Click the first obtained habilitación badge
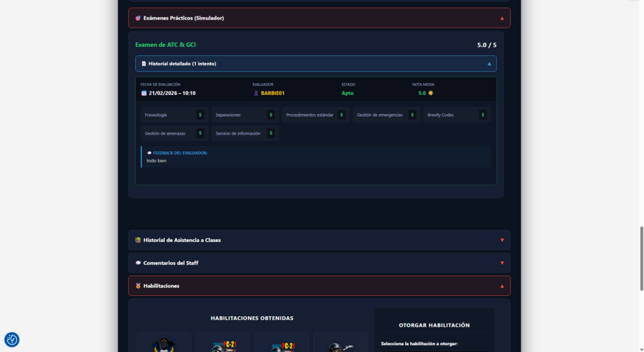Image resolution: width=644 pixels, height=352 pixels. point(164,343)
